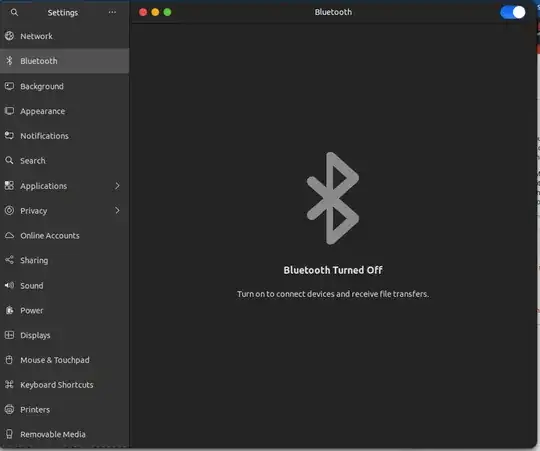Minimize window using the yellow button
The width and height of the screenshot is (540, 451).
155,12
